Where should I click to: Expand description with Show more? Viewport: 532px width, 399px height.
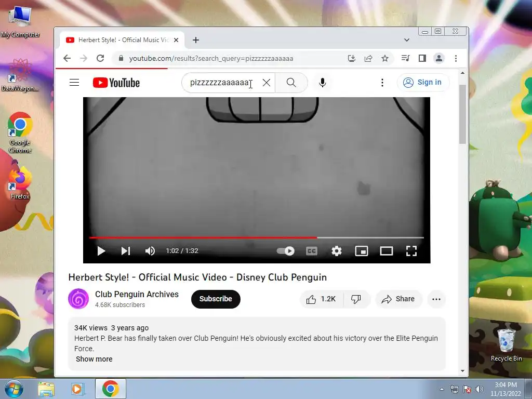coord(94,359)
